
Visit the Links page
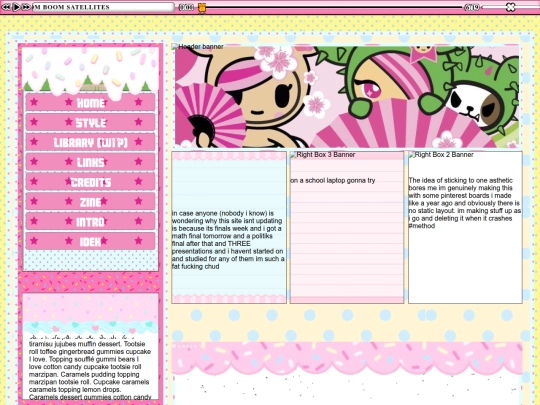pos(90,162)
